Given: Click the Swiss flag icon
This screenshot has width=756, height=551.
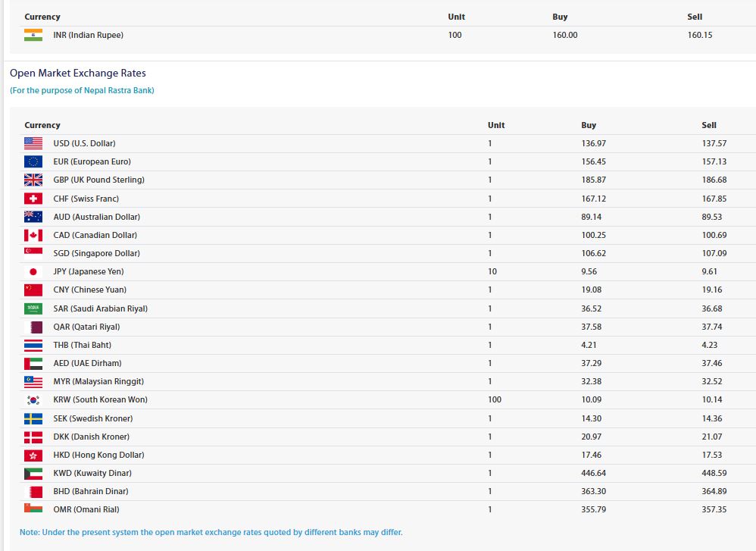Looking at the screenshot, I should 33,199.
